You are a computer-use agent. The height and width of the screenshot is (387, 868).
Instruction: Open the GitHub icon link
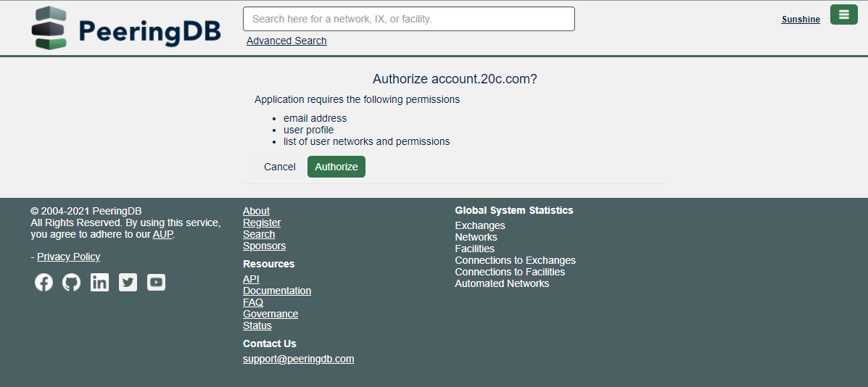(x=72, y=282)
